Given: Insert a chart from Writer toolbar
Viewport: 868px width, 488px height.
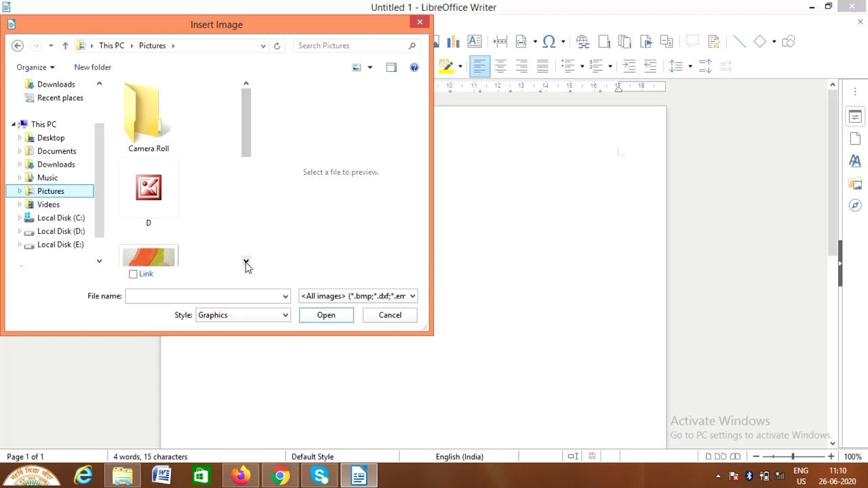Looking at the screenshot, I should [453, 42].
